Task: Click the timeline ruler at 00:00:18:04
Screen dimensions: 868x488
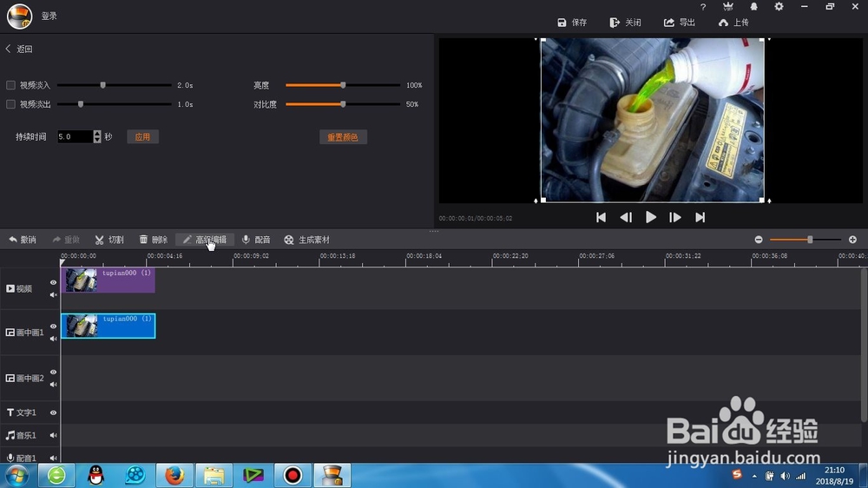Action: 424,256
